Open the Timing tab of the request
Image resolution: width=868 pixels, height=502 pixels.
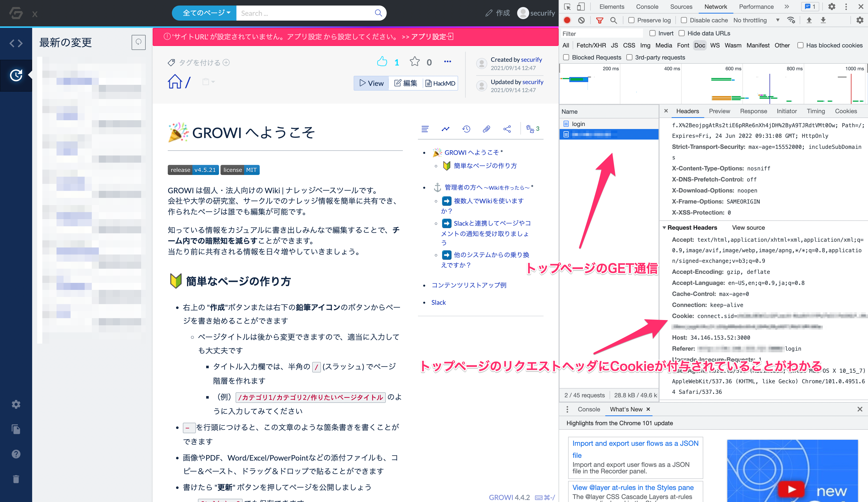(x=816, y=111)
